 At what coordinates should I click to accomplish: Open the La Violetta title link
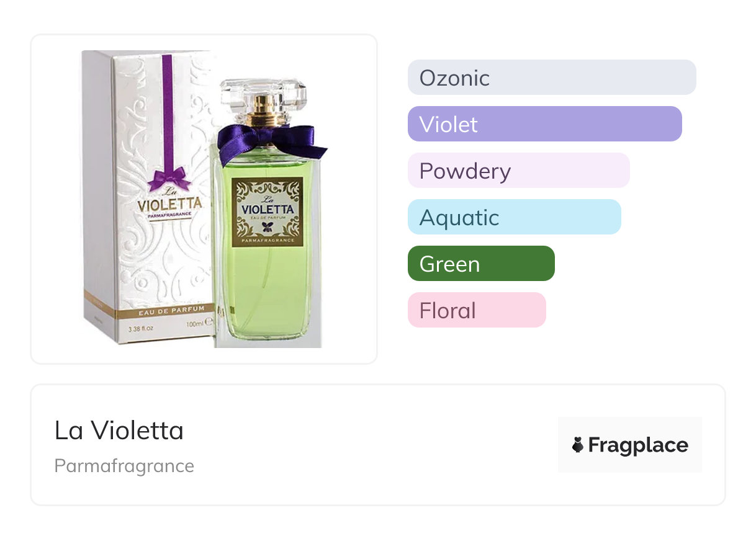click(119, 431)
